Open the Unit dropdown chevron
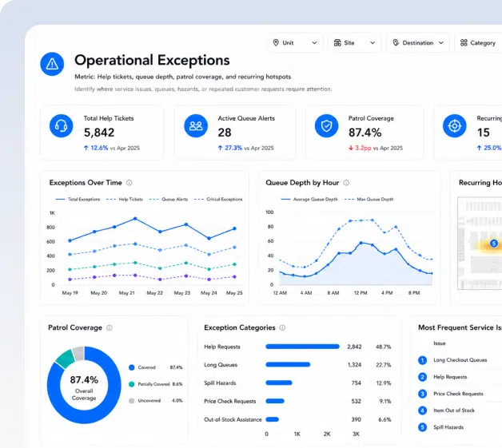The image size is (502, 448). coord(314,42)
